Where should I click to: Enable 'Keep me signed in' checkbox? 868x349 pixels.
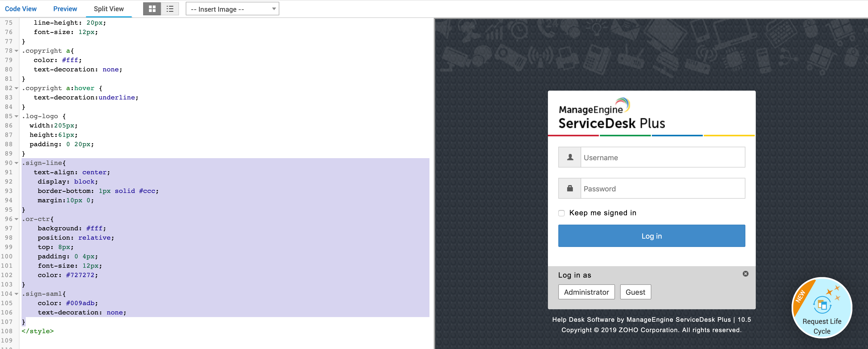561,213
